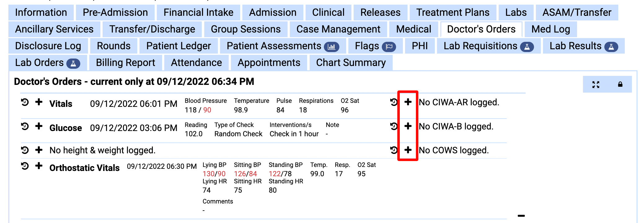This screenshot has width=644, height=223.
Task: Add a new Vitals entry
Action: tap(39, 102)
